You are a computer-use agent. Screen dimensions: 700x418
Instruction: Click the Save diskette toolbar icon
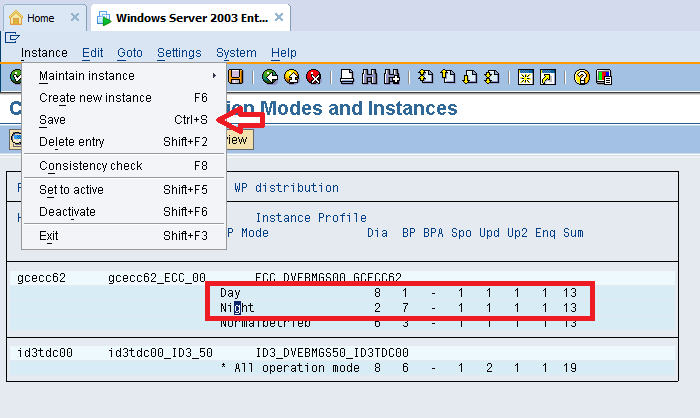236,77
